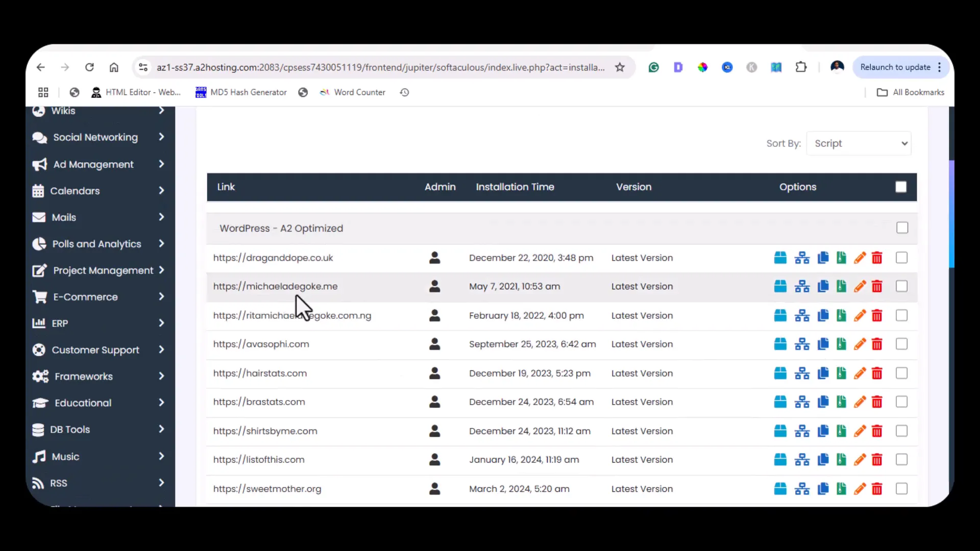Viewport: 980px width, 551px height.
Task: Click the admin user icon for avasophi.com
Action: coord(435,344)
